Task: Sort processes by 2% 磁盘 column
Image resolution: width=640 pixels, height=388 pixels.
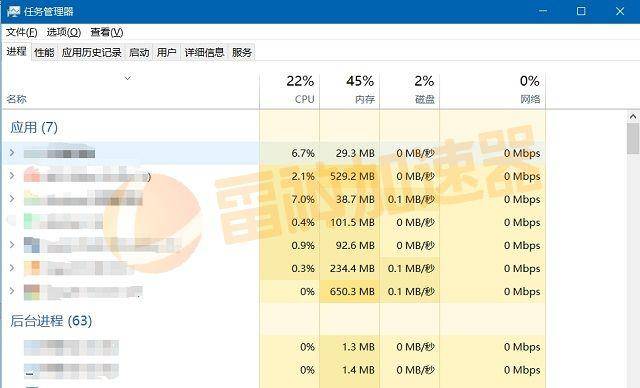Action: (x=409, y=90)
